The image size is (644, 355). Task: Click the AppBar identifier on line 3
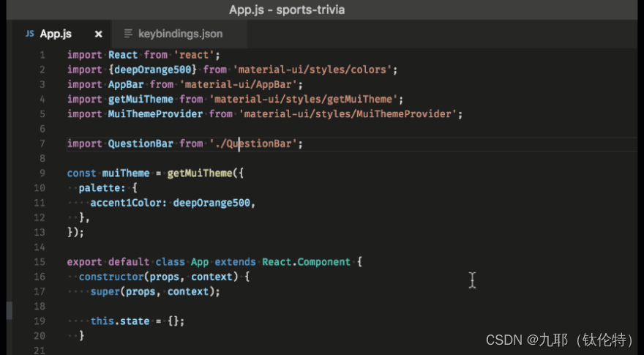[126, 85]
